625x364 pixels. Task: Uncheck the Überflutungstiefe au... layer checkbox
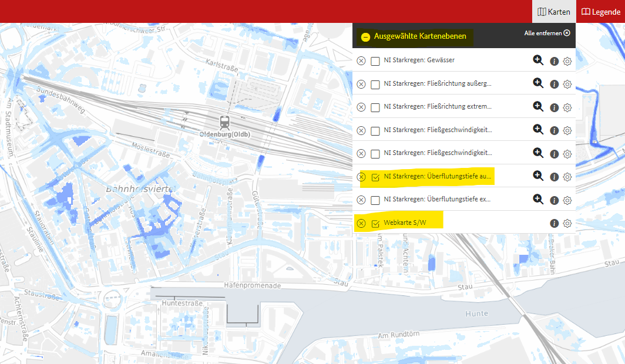tap(375, 177)
